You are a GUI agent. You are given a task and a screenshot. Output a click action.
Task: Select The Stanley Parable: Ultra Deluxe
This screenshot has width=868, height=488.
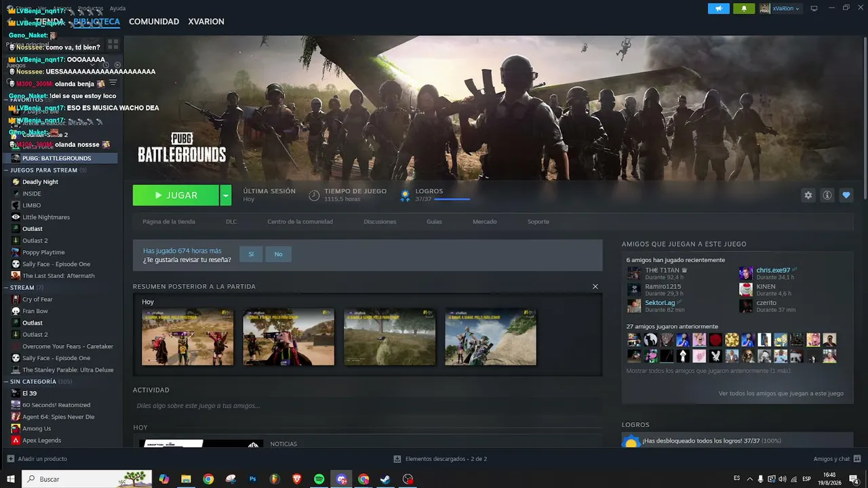point(68,369)
